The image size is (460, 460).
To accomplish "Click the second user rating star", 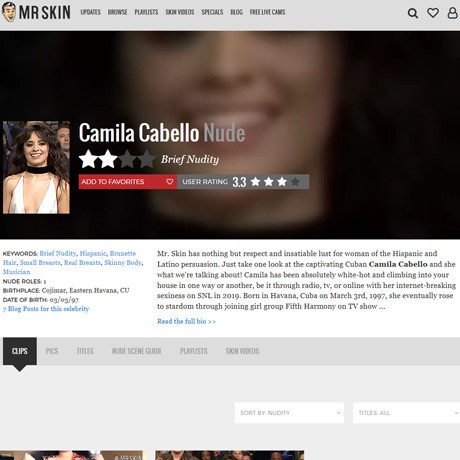I will [269, 182].
